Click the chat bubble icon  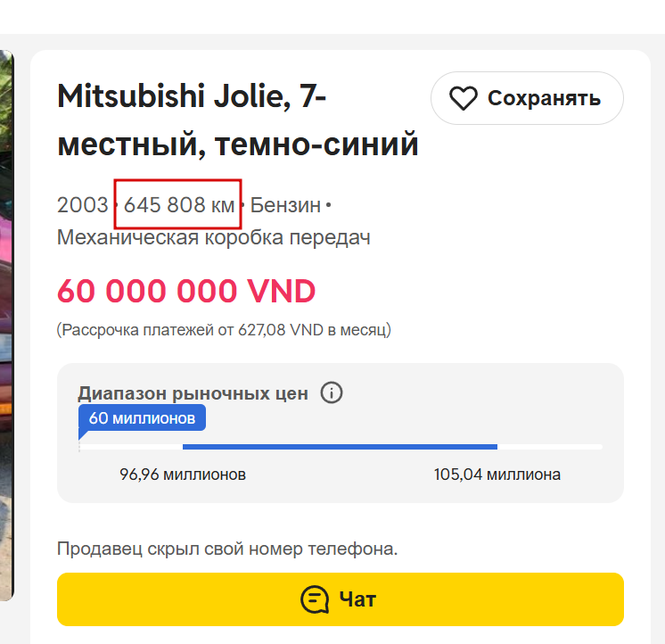point(316,599)
